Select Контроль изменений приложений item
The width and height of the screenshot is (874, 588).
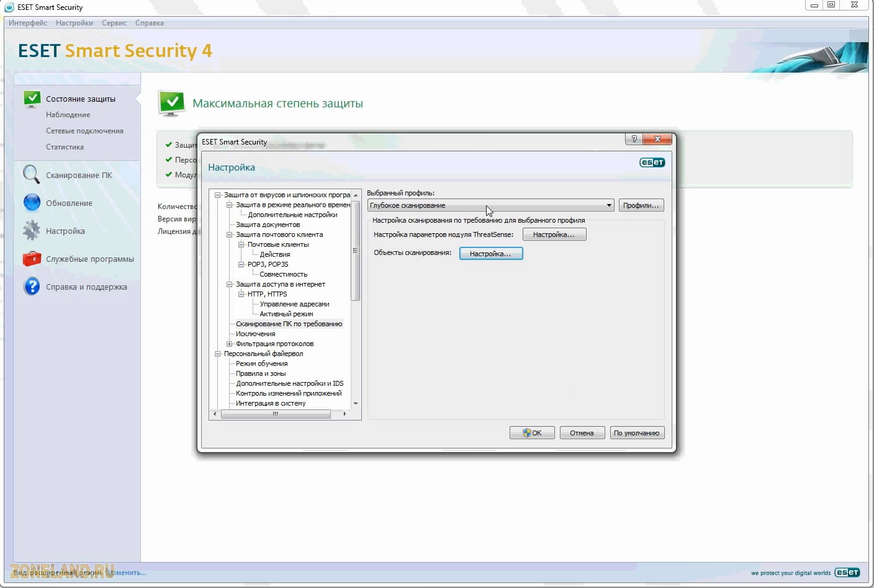(x=289, y=393)
